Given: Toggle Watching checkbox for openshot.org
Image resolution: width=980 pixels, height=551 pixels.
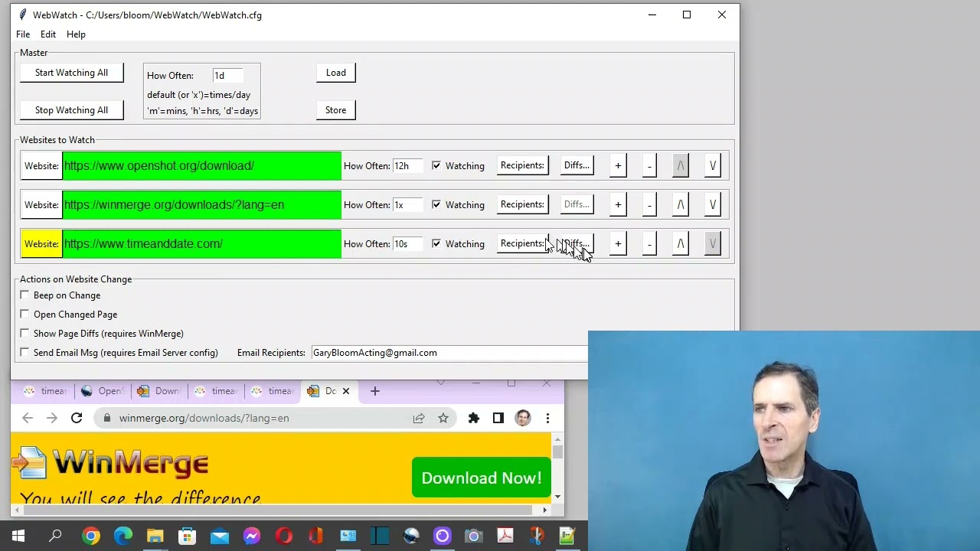Looking at the screenshot, I should [x=436, y=165].
